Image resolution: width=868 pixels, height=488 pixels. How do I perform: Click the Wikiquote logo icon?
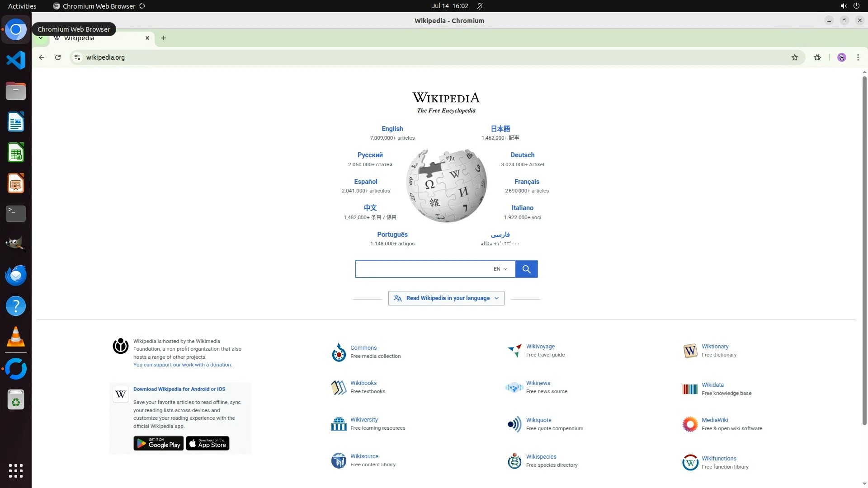[x=514, y=424]
